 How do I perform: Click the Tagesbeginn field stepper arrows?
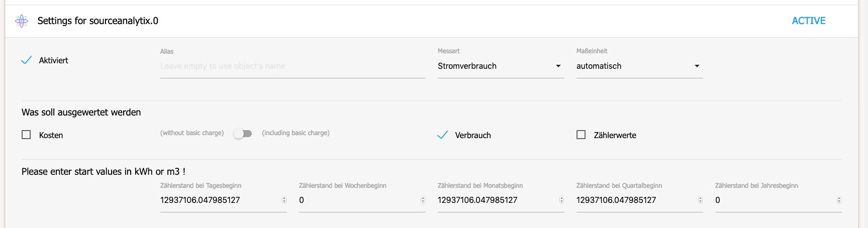click(284, 200)
